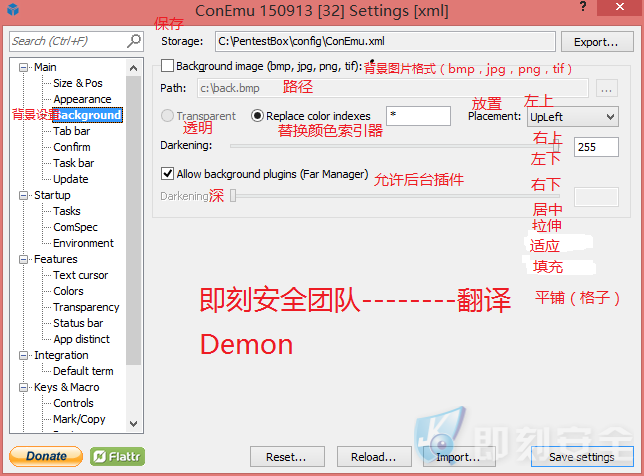Open the Size & Pos settings page

point(78,83)
